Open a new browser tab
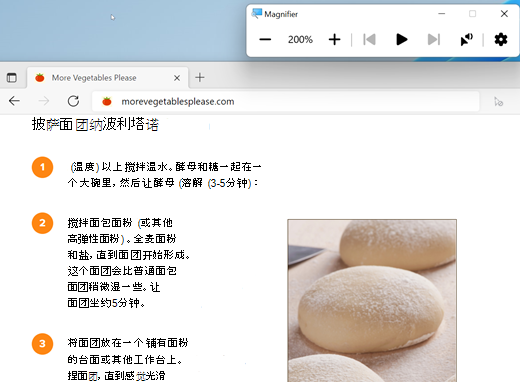The height and width of the screenshot is (382, 520). tap(200, 78)
